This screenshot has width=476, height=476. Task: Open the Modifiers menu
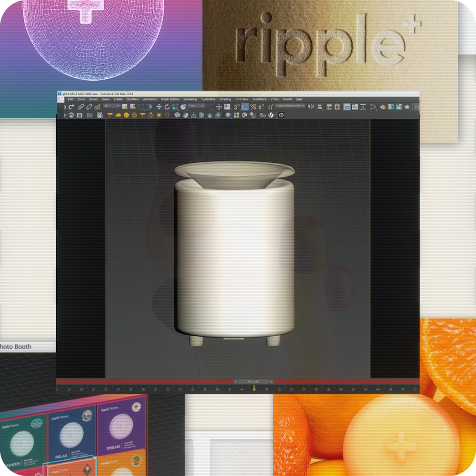click(132, 99)
